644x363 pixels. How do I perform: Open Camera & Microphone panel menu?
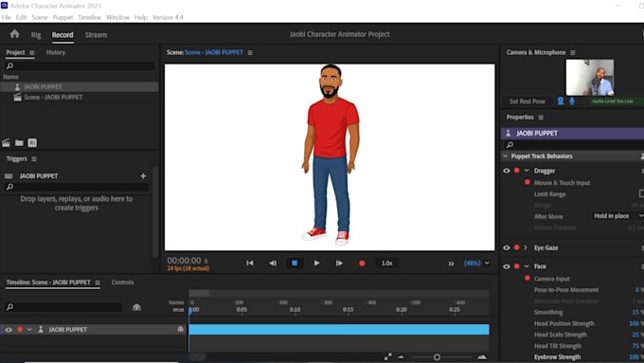[573, 53]
